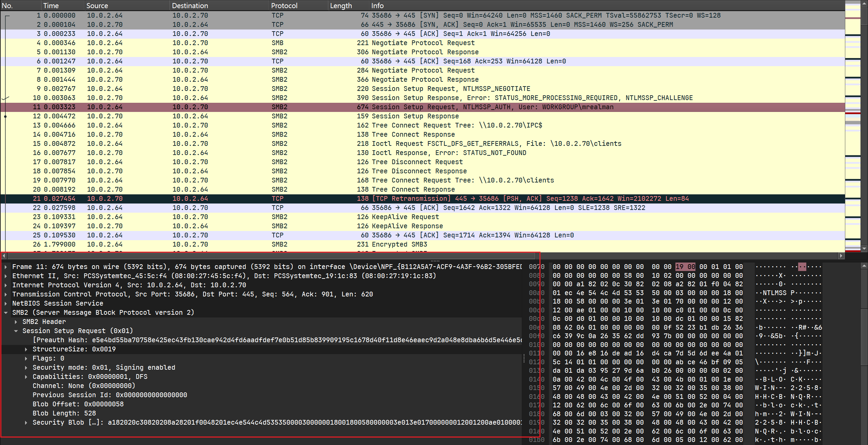Screen dimensions: 868x445
Task: Select the Encrypted SMB3 packet 26
Action: (x=399, y=245)
